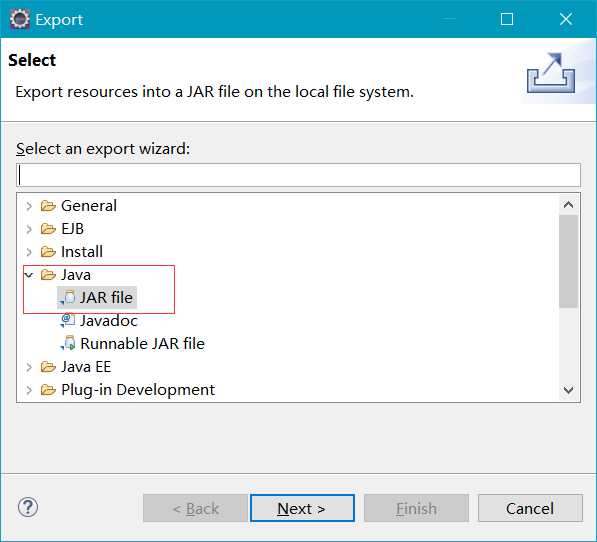Open help via the question mark icon
The height and width of the screenshot is (542, 597).
pyautogui.click(x=28, y=507)
